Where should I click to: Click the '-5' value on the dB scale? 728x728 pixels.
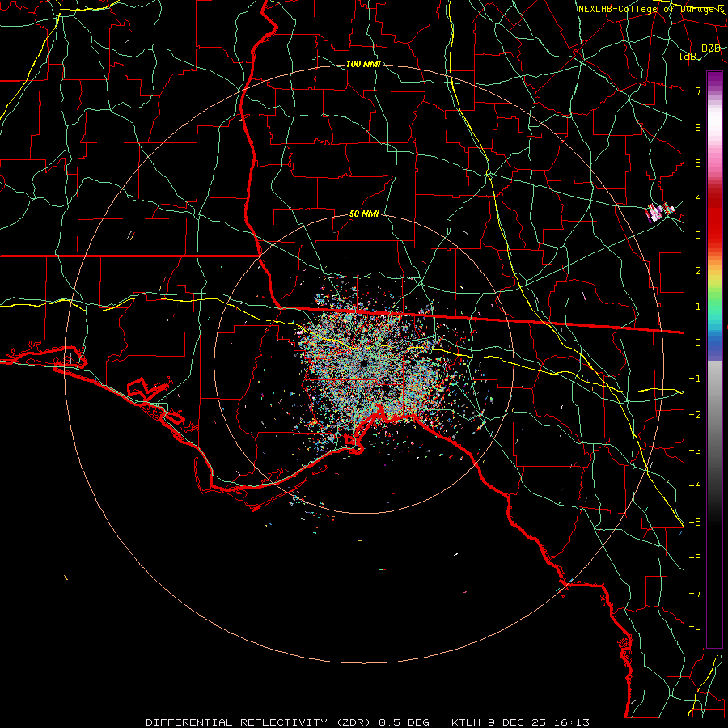point(695,523)
